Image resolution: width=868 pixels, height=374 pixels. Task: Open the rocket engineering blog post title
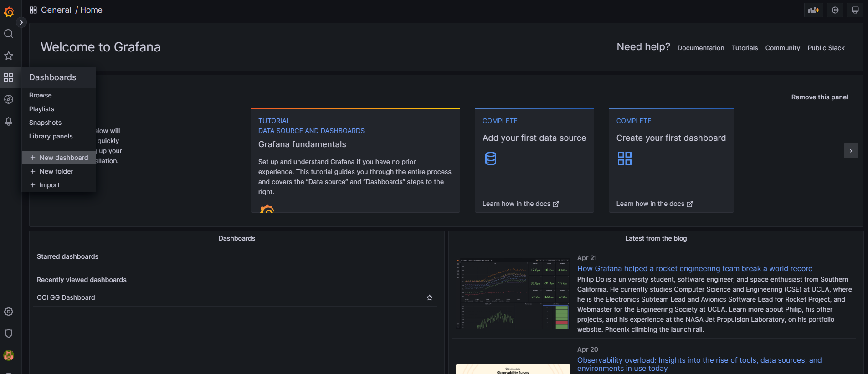[695, 269]
